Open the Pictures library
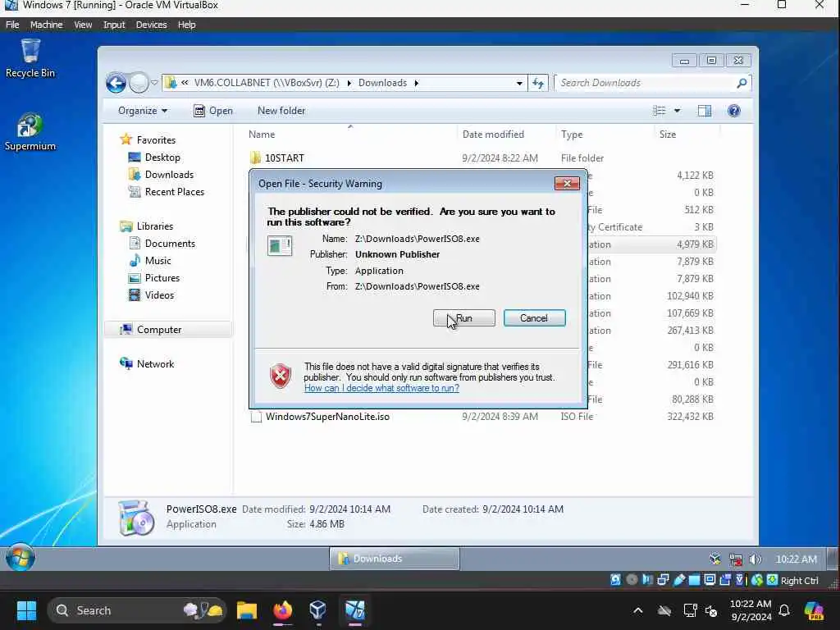 click(162, 278)
